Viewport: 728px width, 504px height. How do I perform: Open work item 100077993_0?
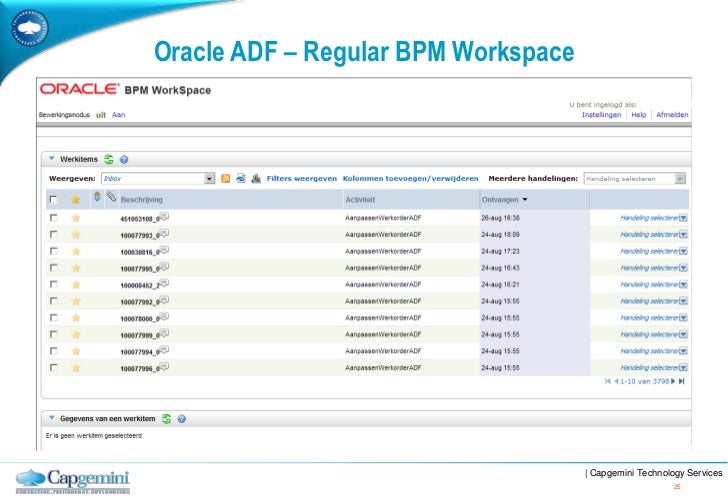pyautogui.click(x=140, y=236)
